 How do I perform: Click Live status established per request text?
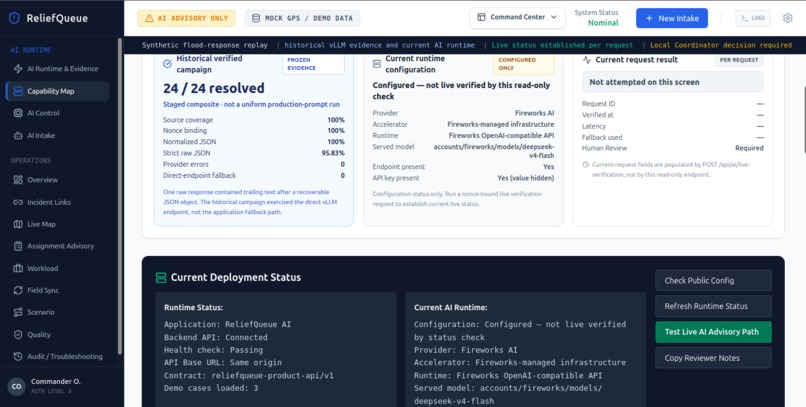[562, 45]
